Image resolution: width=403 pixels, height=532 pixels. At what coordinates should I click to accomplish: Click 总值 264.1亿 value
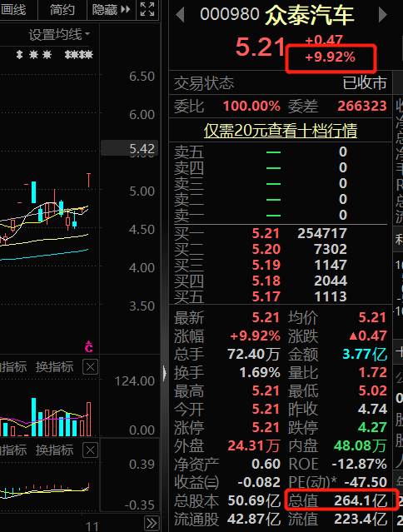point(361,500)
